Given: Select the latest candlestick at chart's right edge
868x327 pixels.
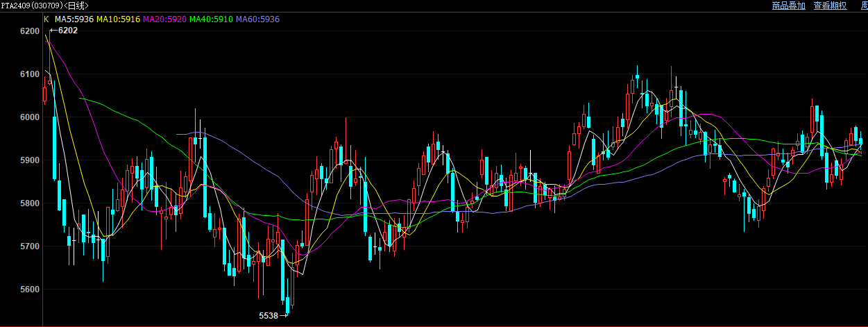Looking at the screenshot, I should [861, 142].
